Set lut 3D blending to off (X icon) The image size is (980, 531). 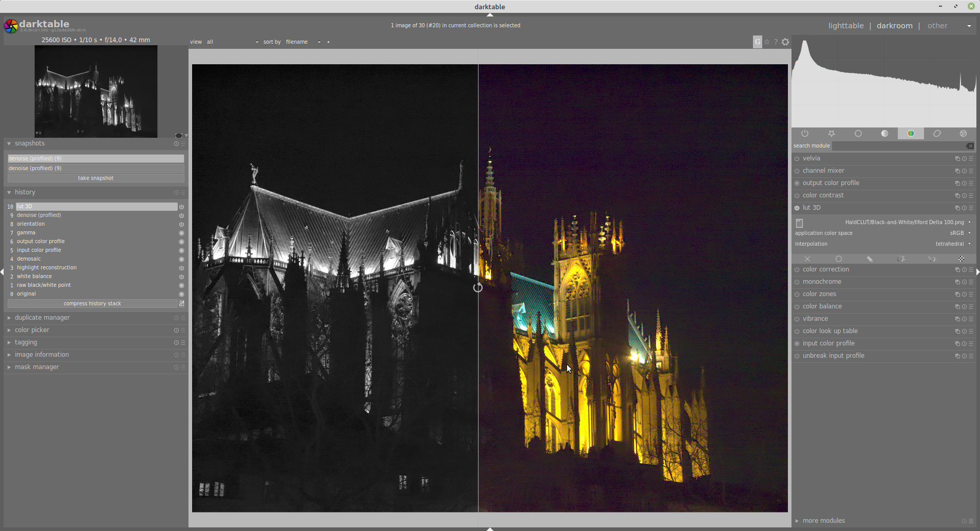pos(807,259)
